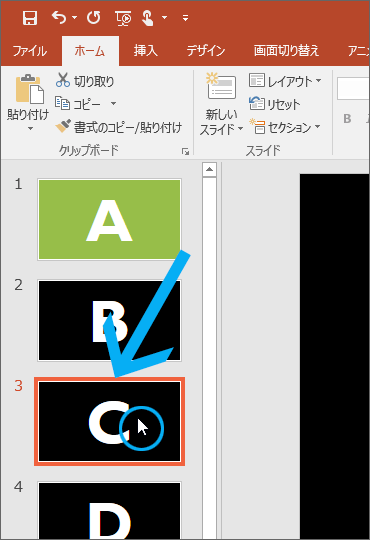370x540 pixels.
Task: Click the コピー (Copy) icon
Action: 62,103
